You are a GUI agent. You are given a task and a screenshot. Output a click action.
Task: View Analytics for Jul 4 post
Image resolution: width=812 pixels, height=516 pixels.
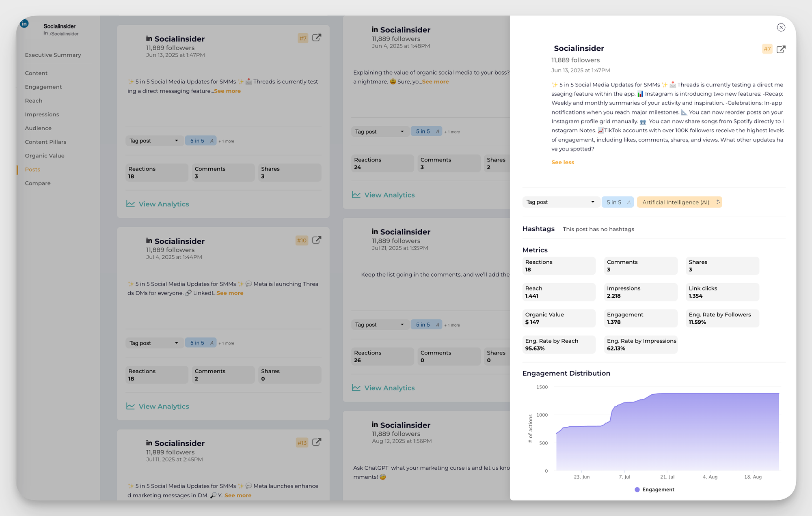tap(164, 406)
